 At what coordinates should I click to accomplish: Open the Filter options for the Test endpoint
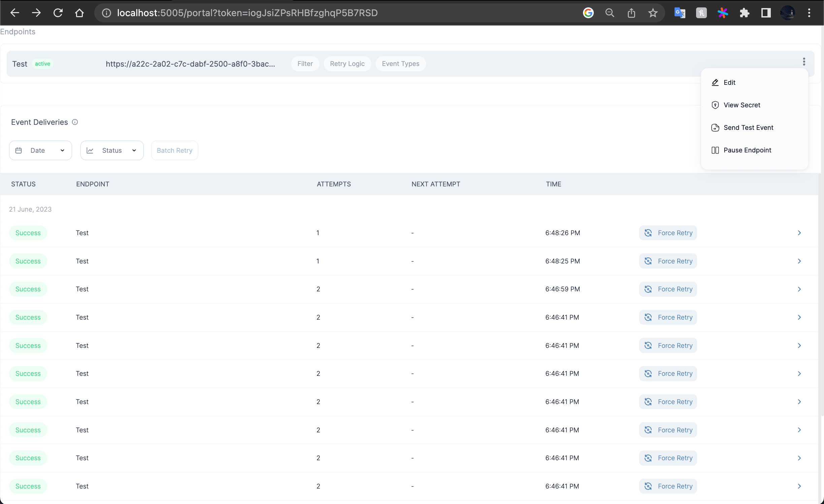click(x=305, y=64)
